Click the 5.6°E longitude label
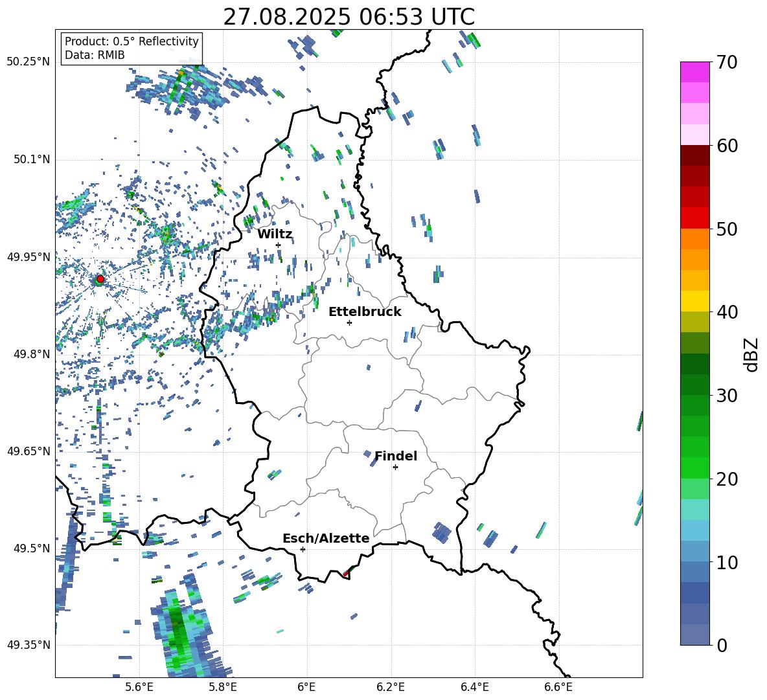This screenshot has height=700, width=767. (139, 687)
